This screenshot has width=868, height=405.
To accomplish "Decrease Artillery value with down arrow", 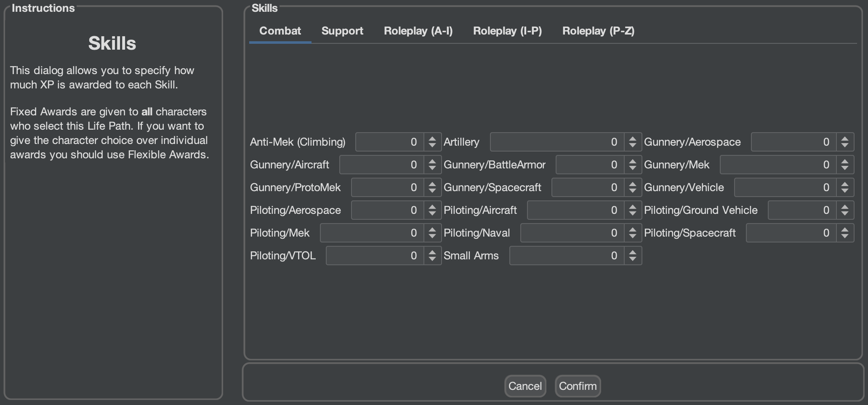I will point(633,146).
